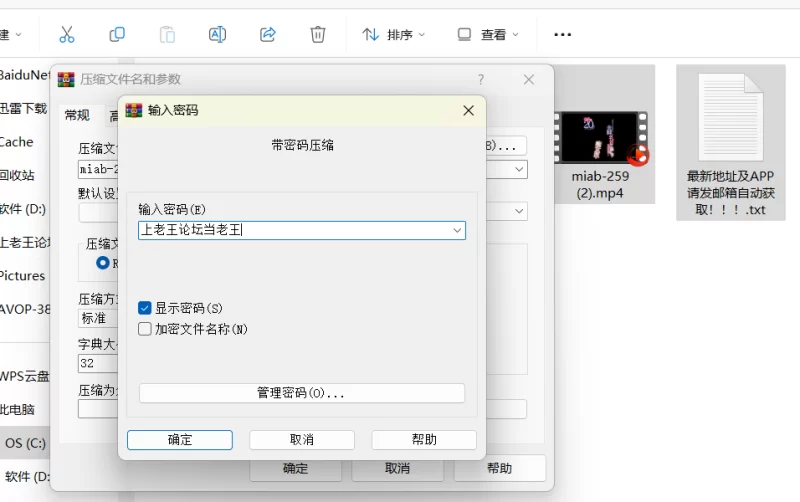Image resolution: width=800 pixels, height=502 pixels.
Task: Click the Share icon in Explorer toolbar
Action: pyautogui.click(x=267, y=35)
